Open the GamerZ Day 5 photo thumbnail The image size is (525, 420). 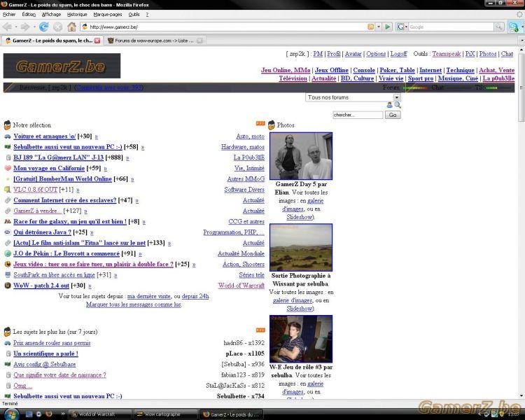point(301,156)
